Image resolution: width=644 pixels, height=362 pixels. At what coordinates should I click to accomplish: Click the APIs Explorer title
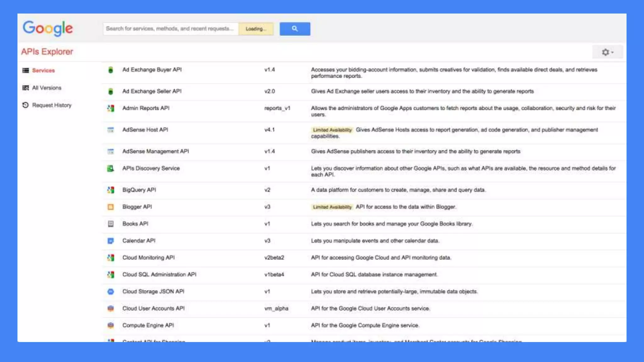pos(47,52)
